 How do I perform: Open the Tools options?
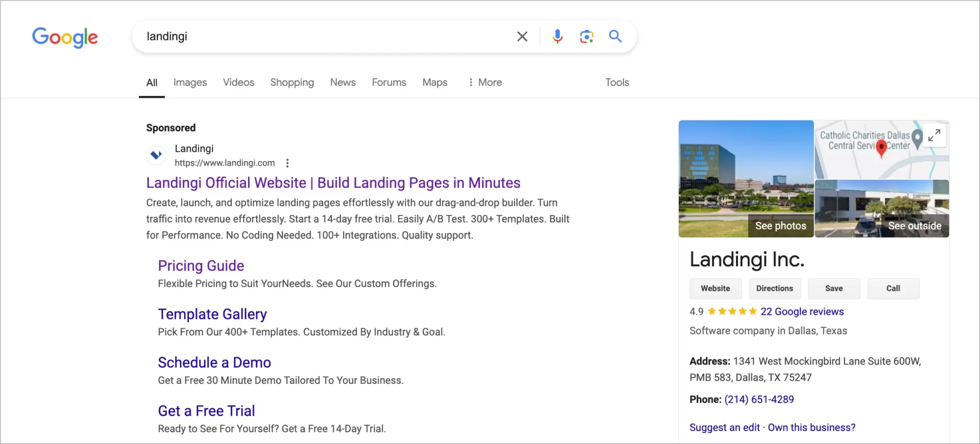(617, 82)
